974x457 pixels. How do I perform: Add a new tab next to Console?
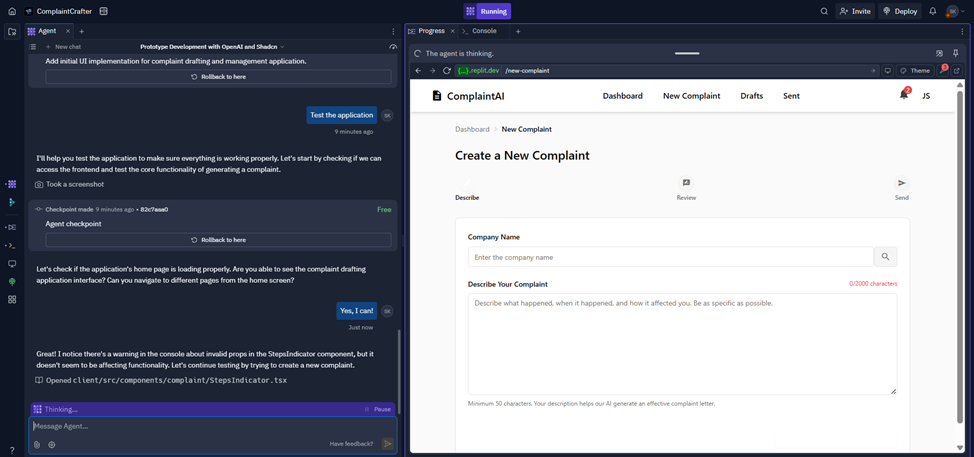click(518, 31)
